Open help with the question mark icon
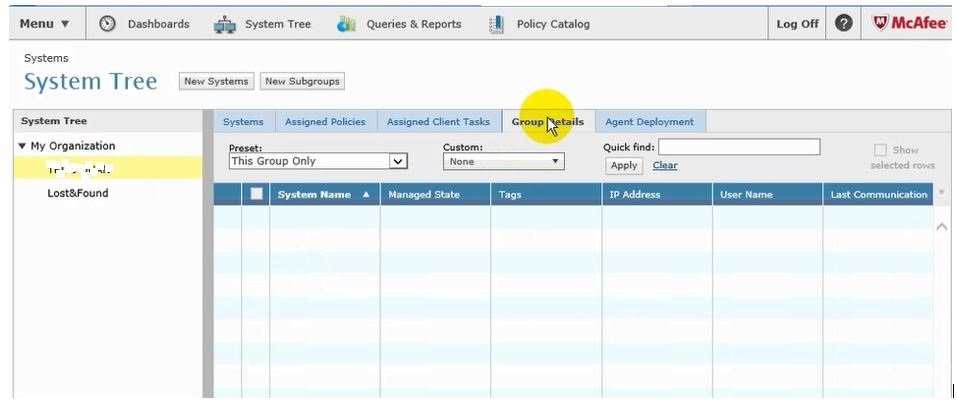 pyautogui.click(x=843, y=24)
